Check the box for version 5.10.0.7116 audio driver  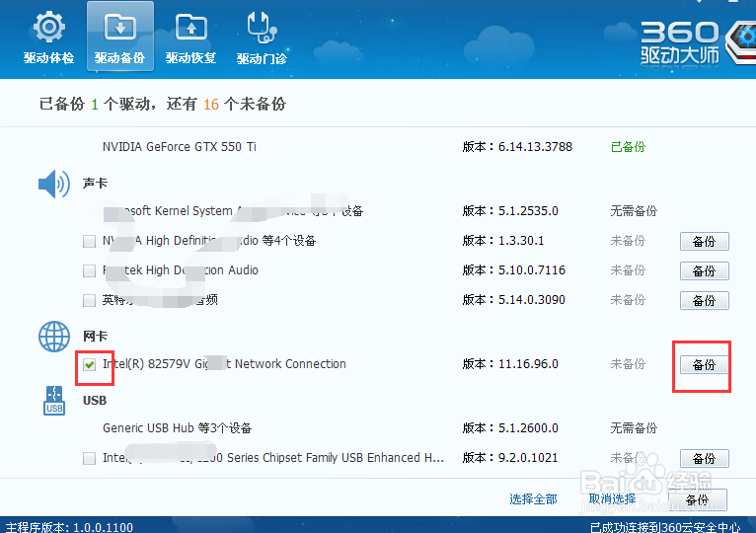coord(89,270)
